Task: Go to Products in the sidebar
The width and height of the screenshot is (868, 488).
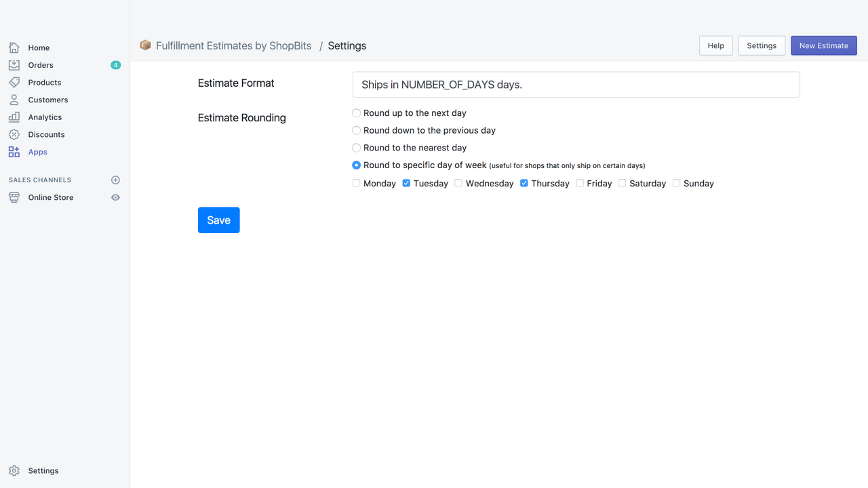Action: point(45,83)
